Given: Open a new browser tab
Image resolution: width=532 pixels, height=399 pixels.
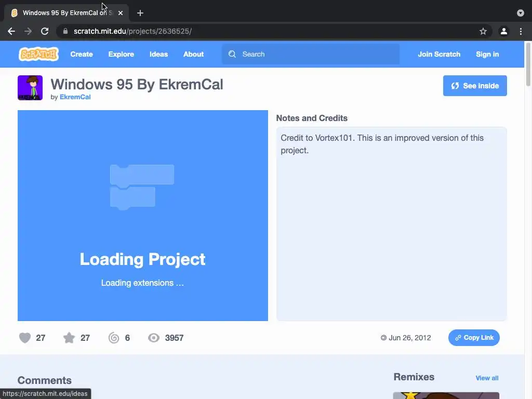Looking at the screenshot, I should pyautogui.click(x=140, y=13).
